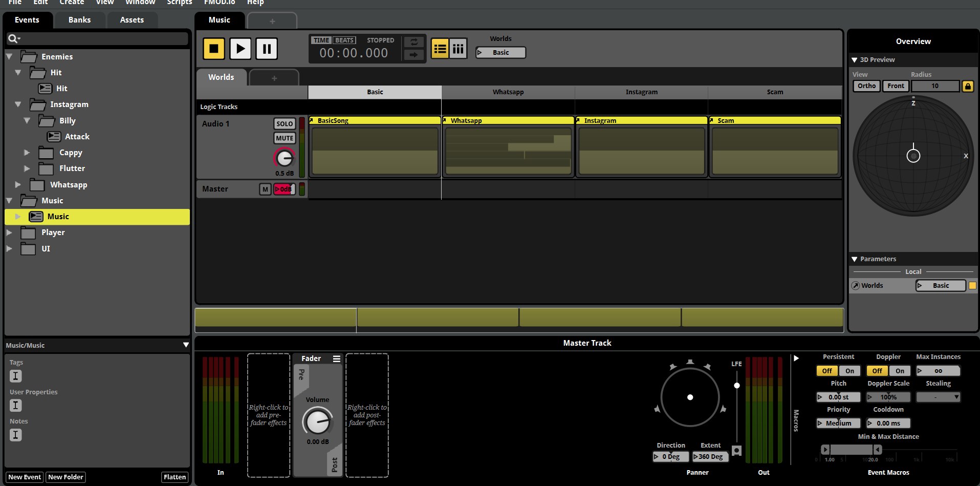980x486 pixels.
Task: Set Persistent to On
Action: [x=850, y=371]
